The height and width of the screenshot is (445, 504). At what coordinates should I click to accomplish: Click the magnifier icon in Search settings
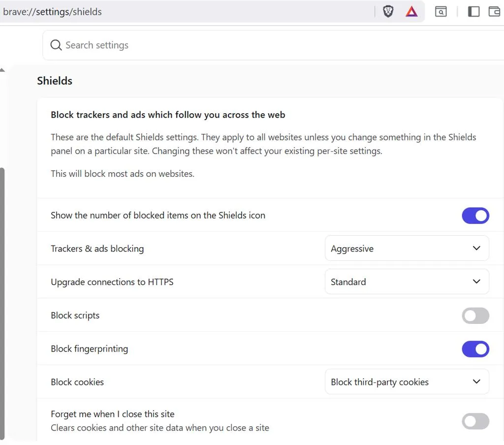[x=56, y=45]
